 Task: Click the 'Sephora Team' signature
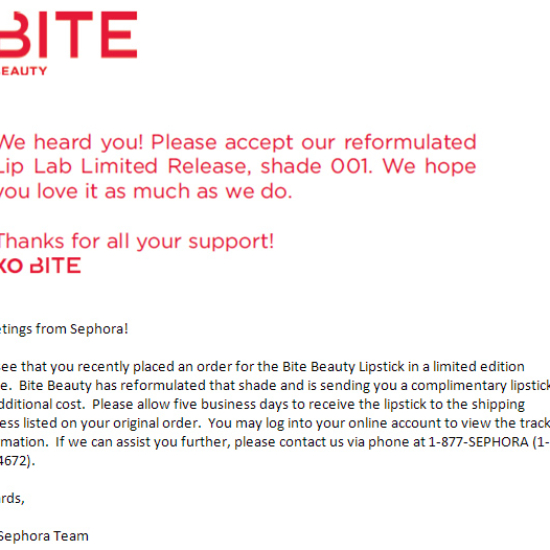[44, 536]
